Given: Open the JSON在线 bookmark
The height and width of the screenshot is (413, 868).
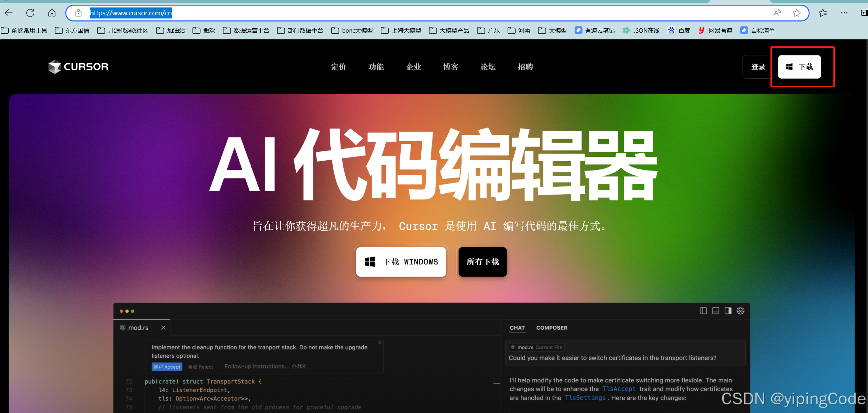Looking at the screenshot, I should click(641, 30).
